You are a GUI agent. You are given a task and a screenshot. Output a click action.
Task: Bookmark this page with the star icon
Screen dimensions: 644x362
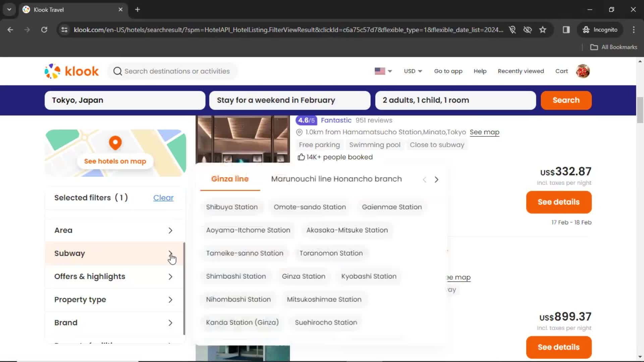pos(543,30)
